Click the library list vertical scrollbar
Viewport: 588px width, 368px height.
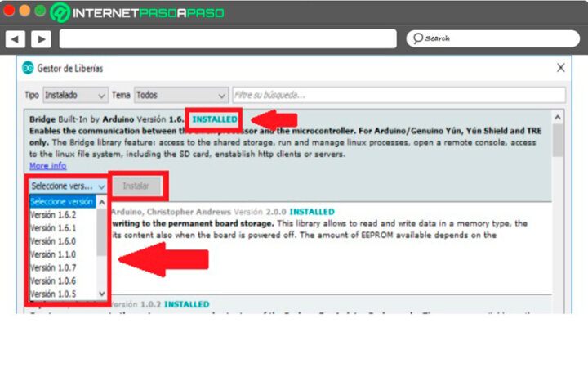tap(558, 139)
